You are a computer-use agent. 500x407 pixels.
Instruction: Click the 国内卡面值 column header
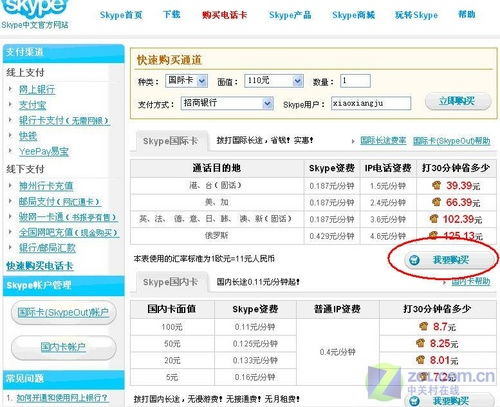tap(172, 309)
